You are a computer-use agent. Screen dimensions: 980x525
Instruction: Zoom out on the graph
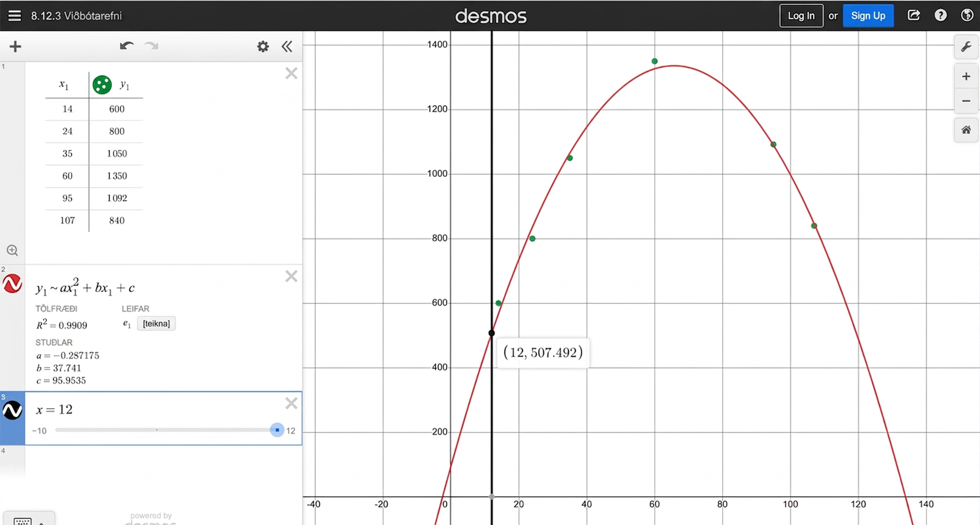coord(966,101)
